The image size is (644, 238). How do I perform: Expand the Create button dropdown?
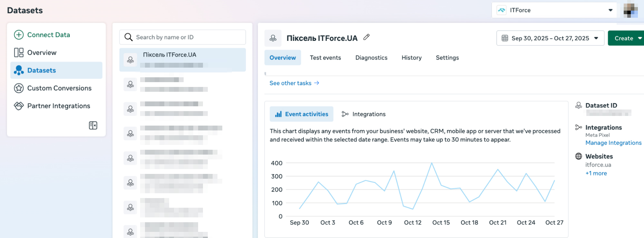click(x=640, y=38)
